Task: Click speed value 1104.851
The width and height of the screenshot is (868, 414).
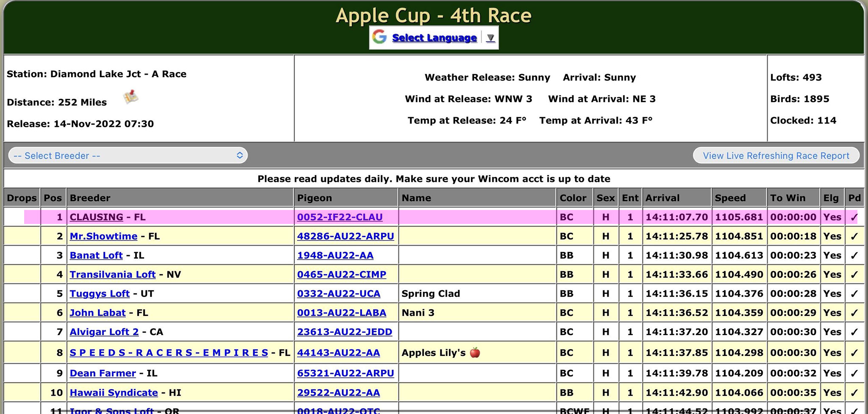Action: pos(739,236)
